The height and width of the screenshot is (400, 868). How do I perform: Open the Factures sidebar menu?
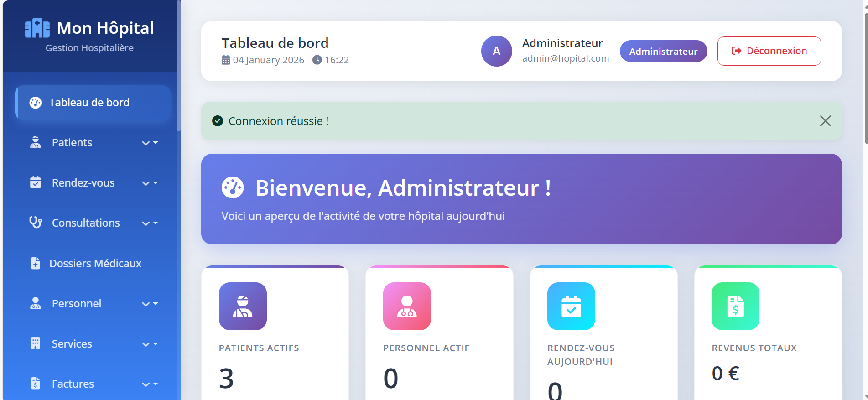pyautogui.click(x=73, y=384)
